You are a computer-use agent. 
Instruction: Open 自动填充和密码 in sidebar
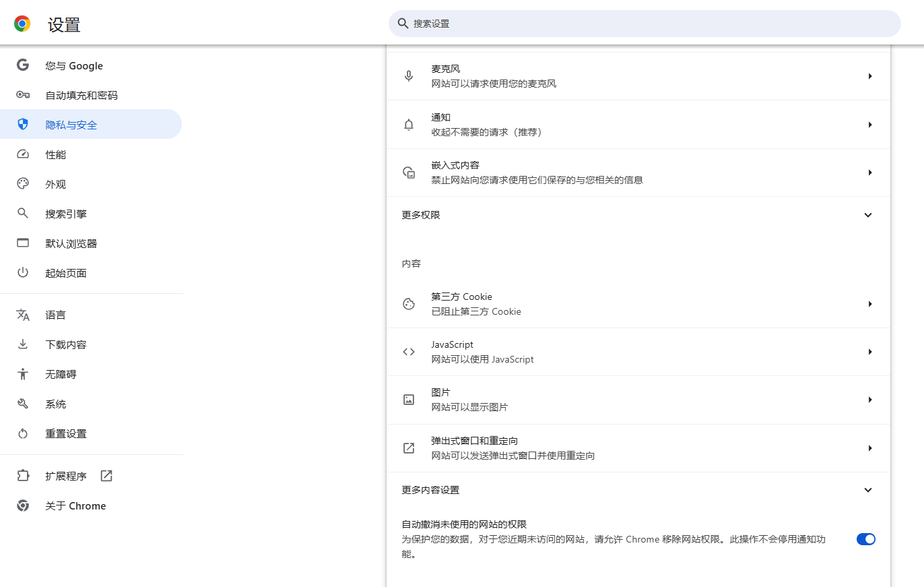pos(91,95)
